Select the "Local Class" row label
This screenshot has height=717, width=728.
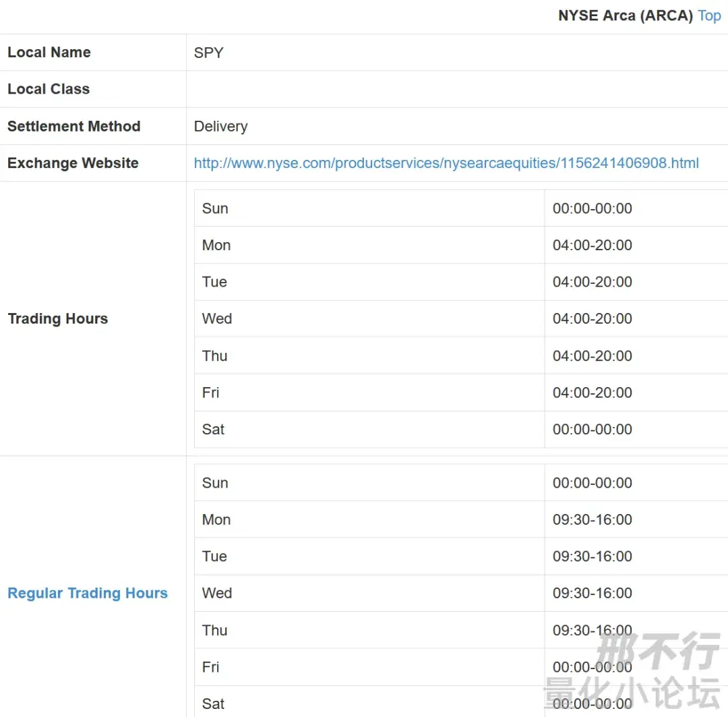[49, 88]
